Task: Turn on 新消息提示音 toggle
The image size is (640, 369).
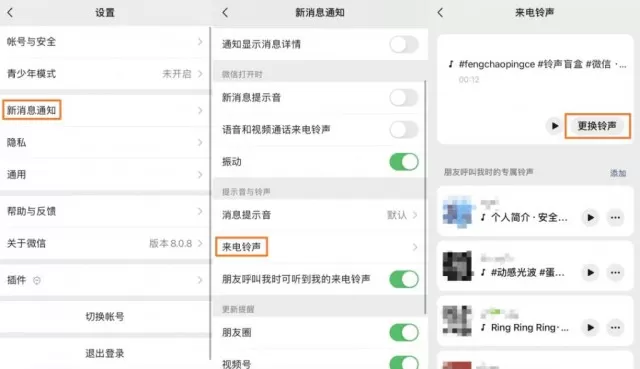Action: 404,98
